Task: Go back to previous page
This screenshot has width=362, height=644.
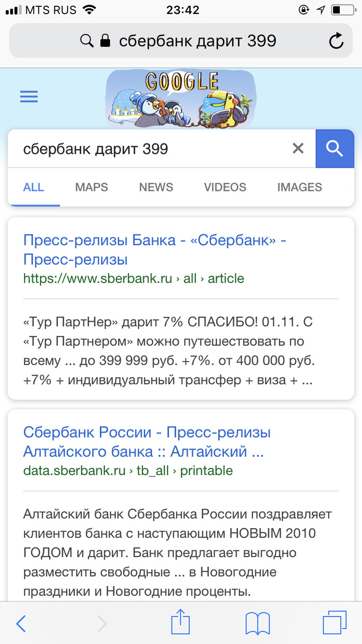Action: (21, 624)
